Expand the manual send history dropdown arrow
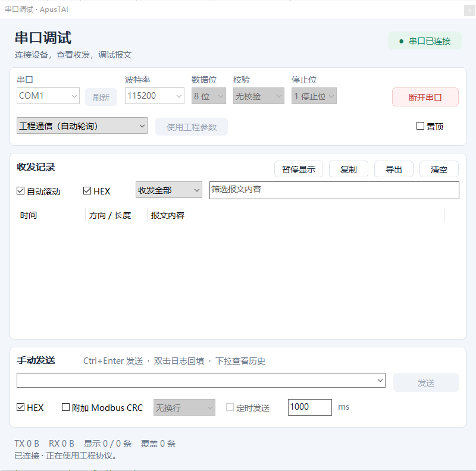Screen dimensions: 476x471 click(380, 381)
